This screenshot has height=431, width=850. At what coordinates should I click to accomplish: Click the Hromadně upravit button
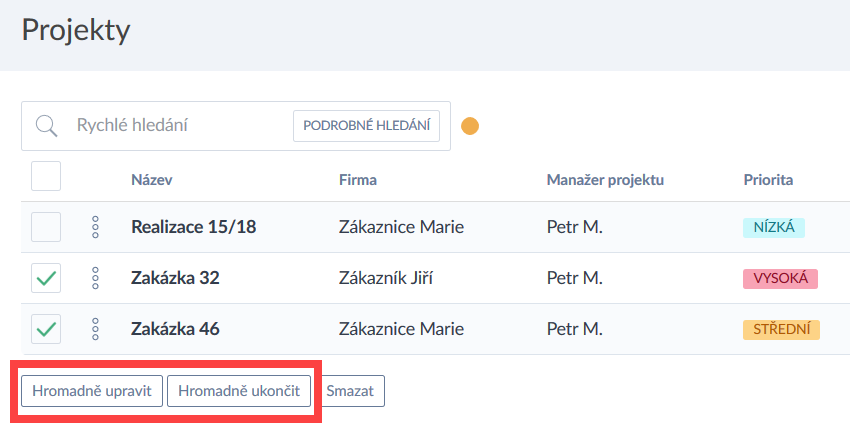coord(92,391)
